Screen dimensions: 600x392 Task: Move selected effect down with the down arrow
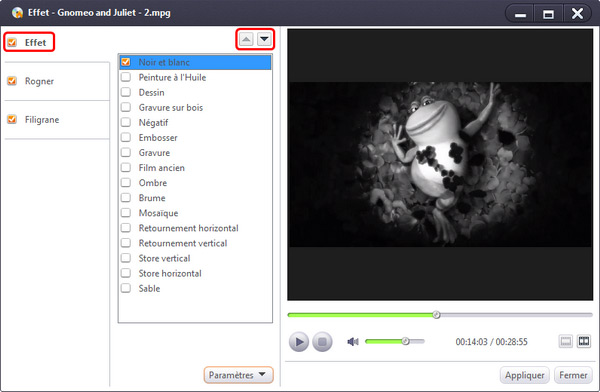(264, 39)
